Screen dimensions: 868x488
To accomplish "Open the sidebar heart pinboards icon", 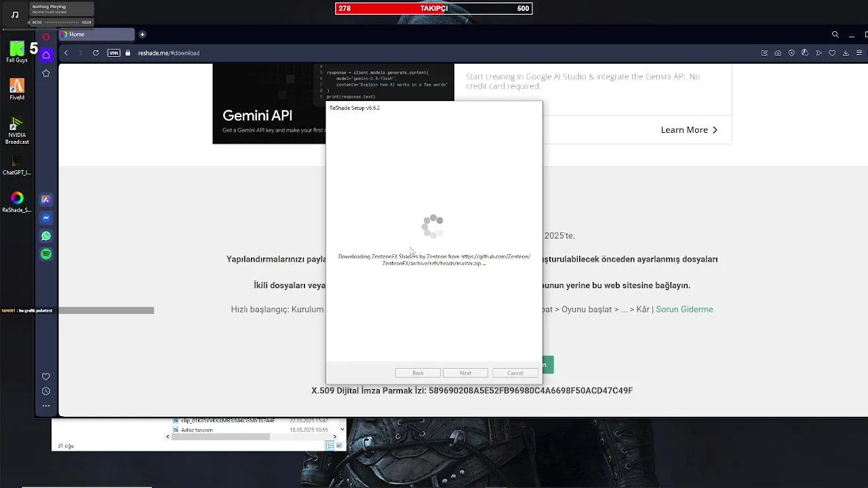I will [x=46, y=377].
